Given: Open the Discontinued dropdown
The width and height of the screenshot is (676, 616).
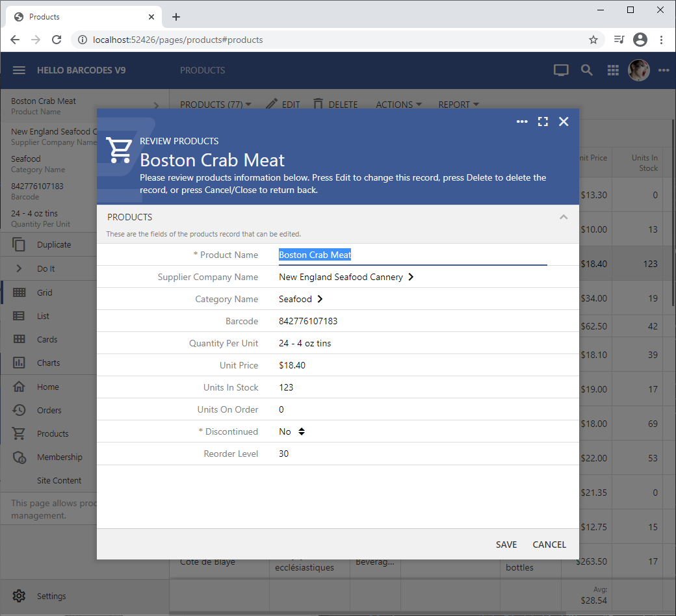Looking at the screenshot, I should point(302,431).
